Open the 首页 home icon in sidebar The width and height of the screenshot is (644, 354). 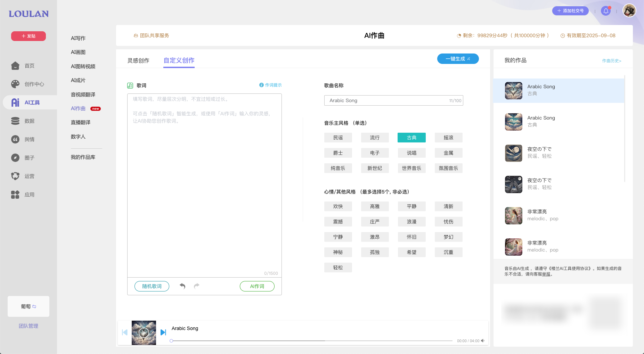(x=15, y=65)
